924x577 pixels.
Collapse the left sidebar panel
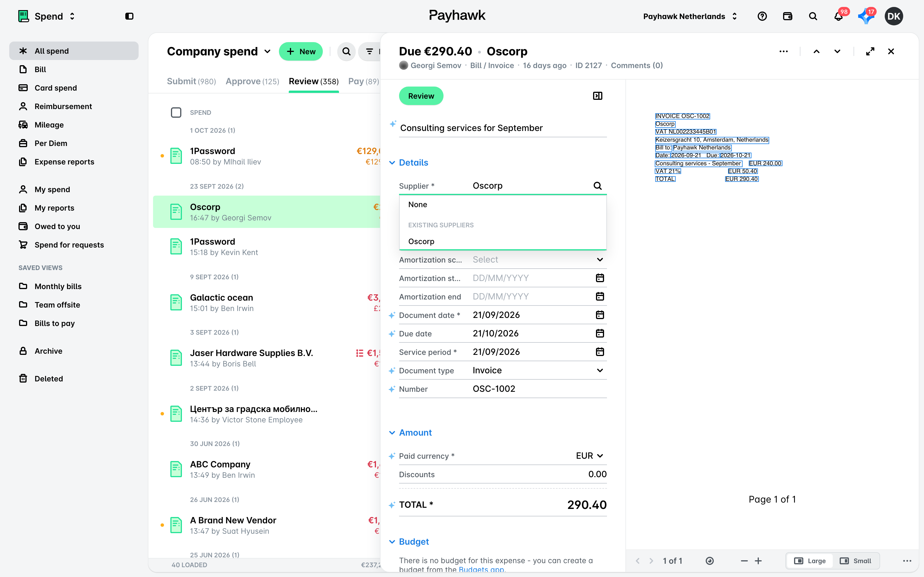click(129, 16)
